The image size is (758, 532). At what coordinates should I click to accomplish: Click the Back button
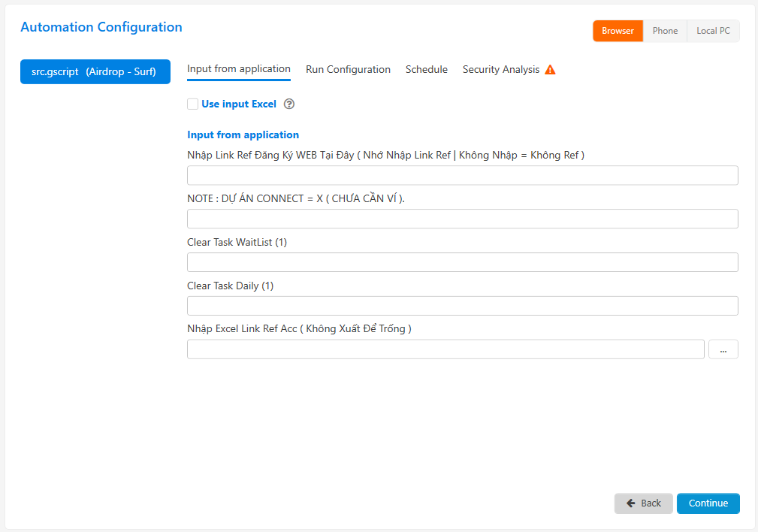click(x=643, y=503)
